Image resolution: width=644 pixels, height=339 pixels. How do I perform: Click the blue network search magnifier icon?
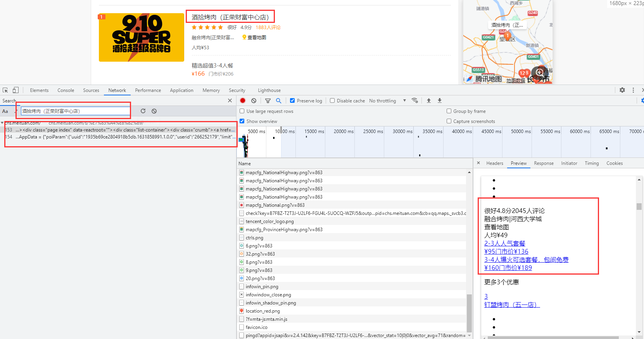coord(278,100)
